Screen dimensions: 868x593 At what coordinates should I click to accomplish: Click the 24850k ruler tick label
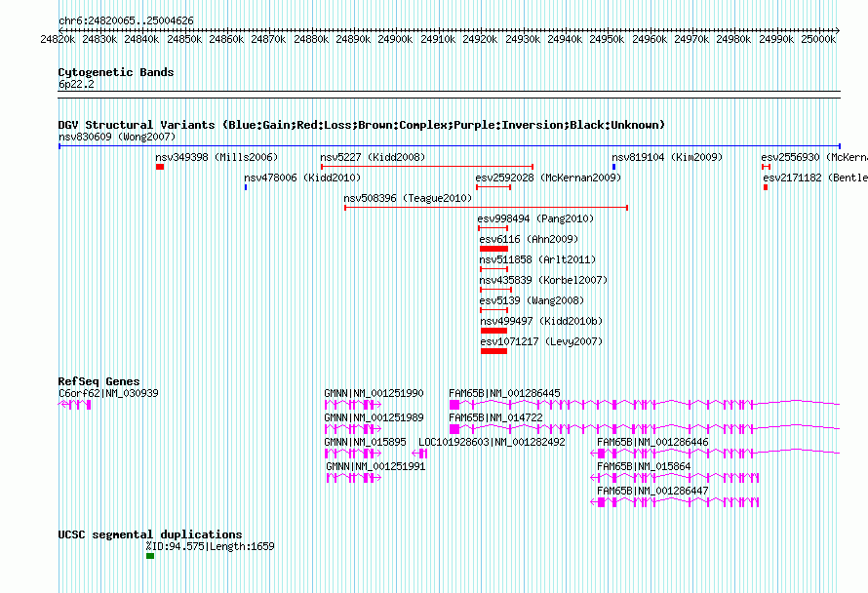(x=184, y=39)
